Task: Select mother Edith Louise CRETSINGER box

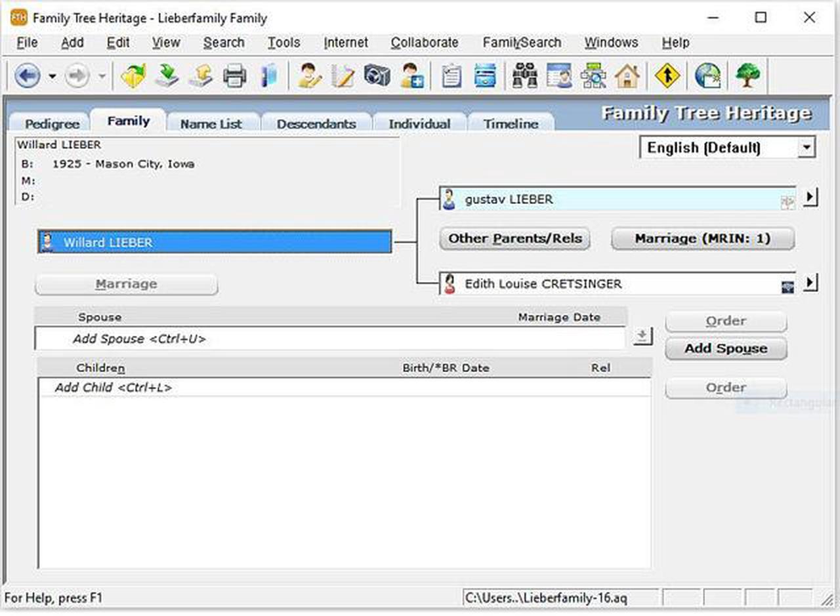Action: pyautogui.click(x=618, y=284)
